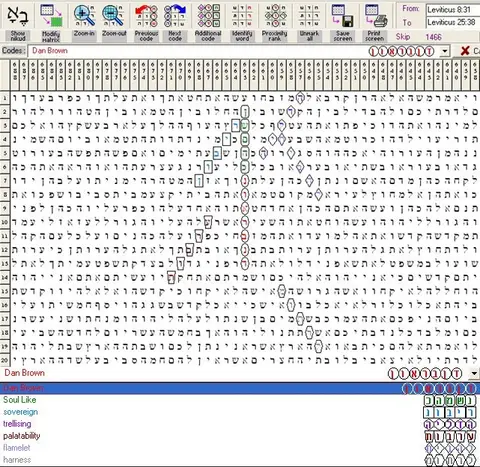The height and width of the screenshot is (467, 480).
Task: Save screen using the floppy disk icon
Action: [x=343, y=16]
